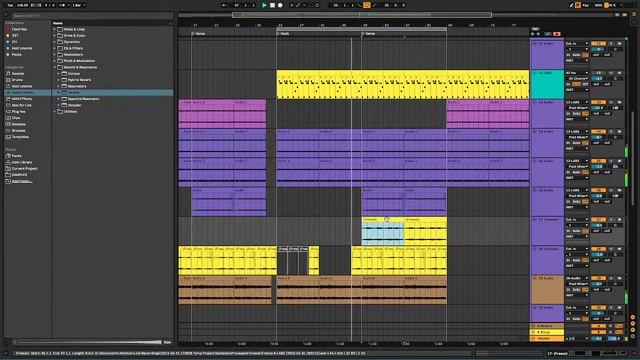
Task: Select the Audio Effects category
Action: [x=28, y=93]
